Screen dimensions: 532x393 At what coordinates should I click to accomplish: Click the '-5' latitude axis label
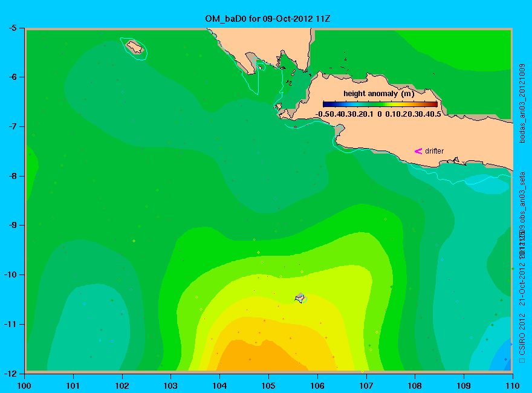tap(12, 28)
